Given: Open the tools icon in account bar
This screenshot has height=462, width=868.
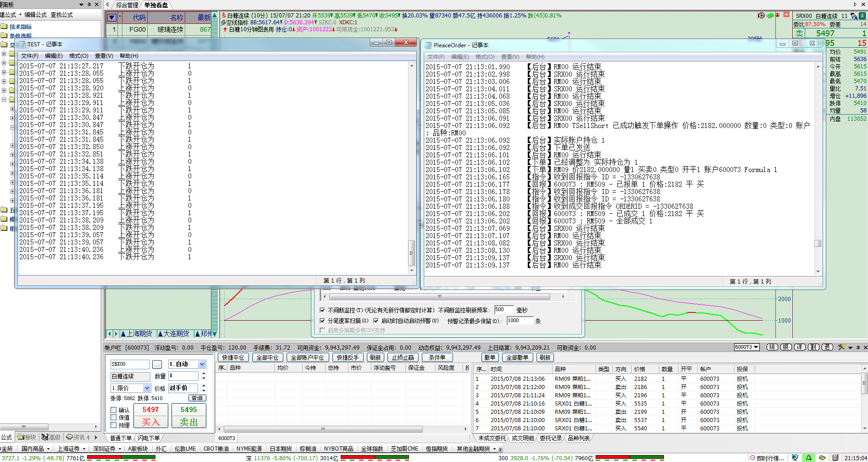Looking at the screenshot, I should [x=841, y=347].
